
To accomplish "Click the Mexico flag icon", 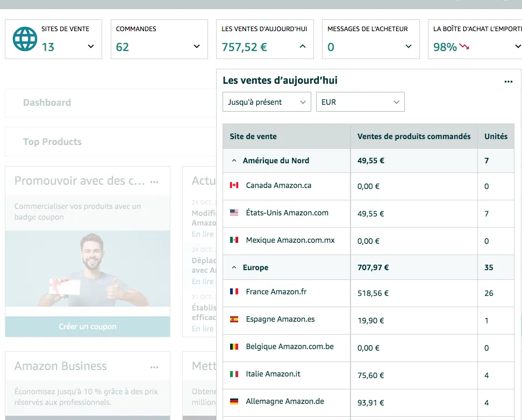I will (234, 240).
